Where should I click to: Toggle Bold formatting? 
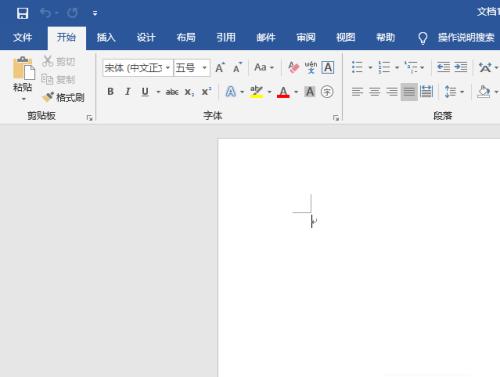(x=110, y=92)
